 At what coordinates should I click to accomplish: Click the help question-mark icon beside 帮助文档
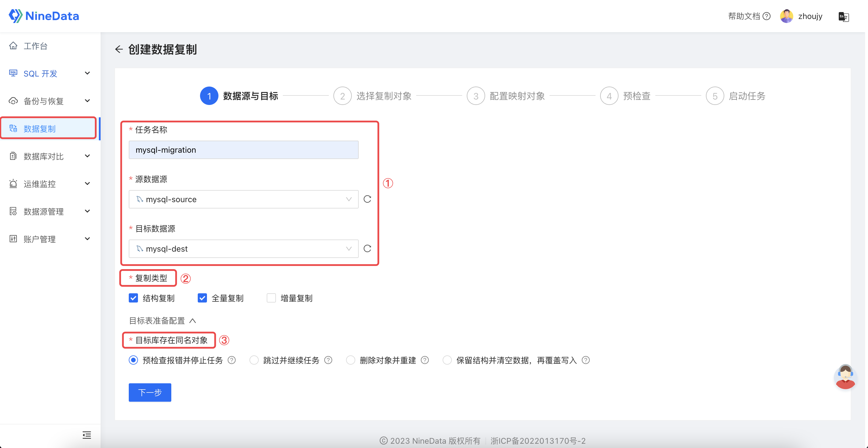click(x=767, y=16)
